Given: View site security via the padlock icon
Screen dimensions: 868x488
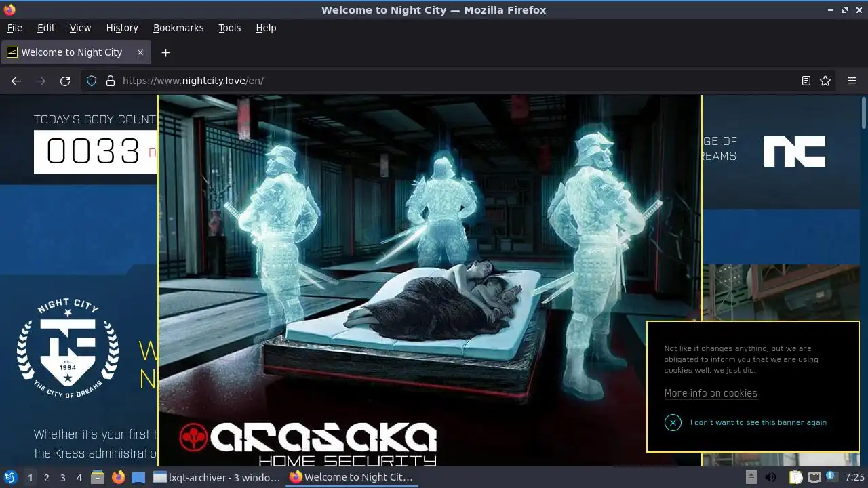Looking at the screenshot, I should tap(111, 81).
